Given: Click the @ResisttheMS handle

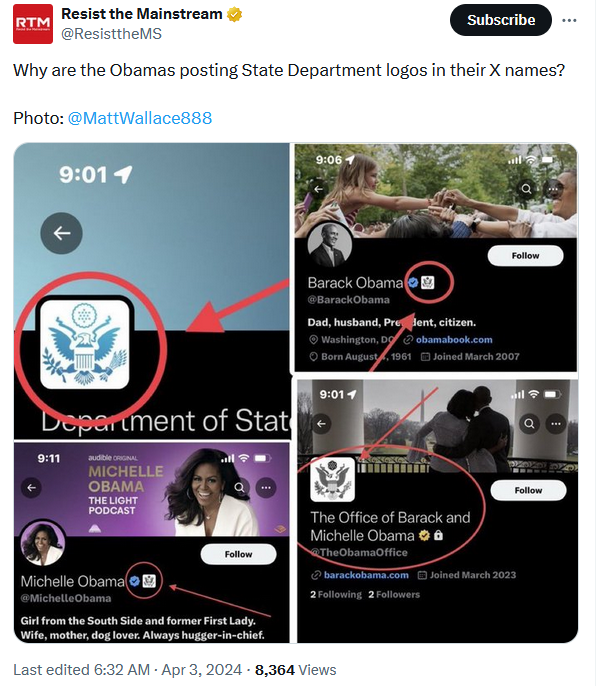Looking at the screenshot, I should point(112,34).
